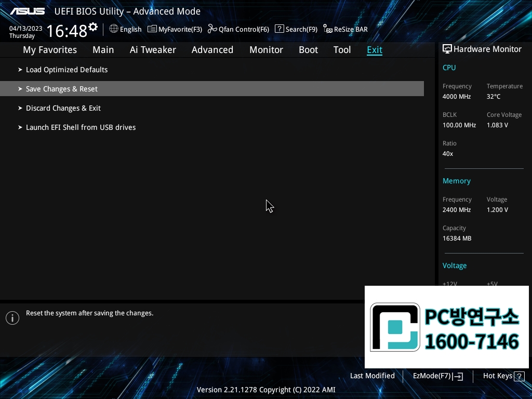Go to the Advanced tab

(x=212, y=50)
